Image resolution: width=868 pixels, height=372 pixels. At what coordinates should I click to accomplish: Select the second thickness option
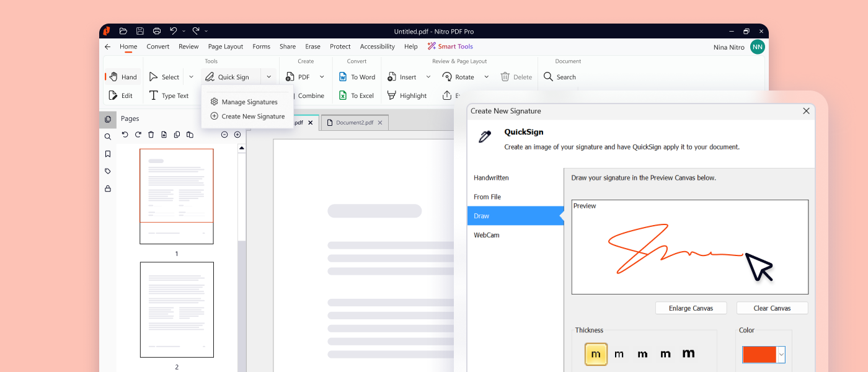coord(619,354)
